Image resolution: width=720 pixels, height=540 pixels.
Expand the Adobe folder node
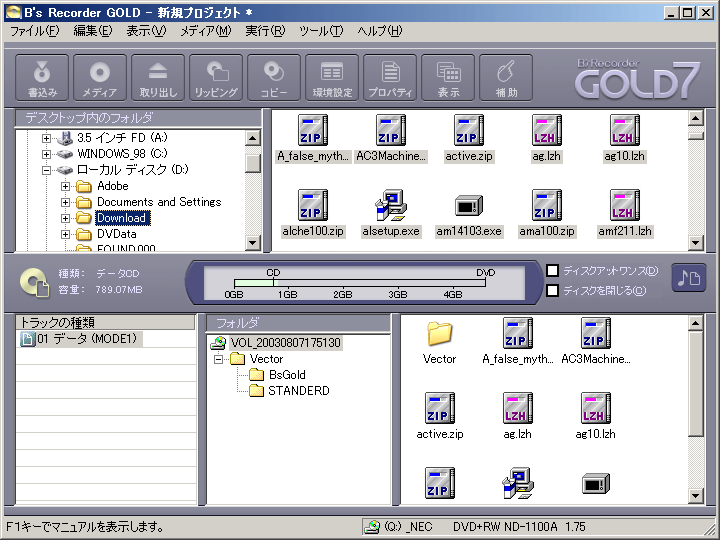click(x=65, y=186)
